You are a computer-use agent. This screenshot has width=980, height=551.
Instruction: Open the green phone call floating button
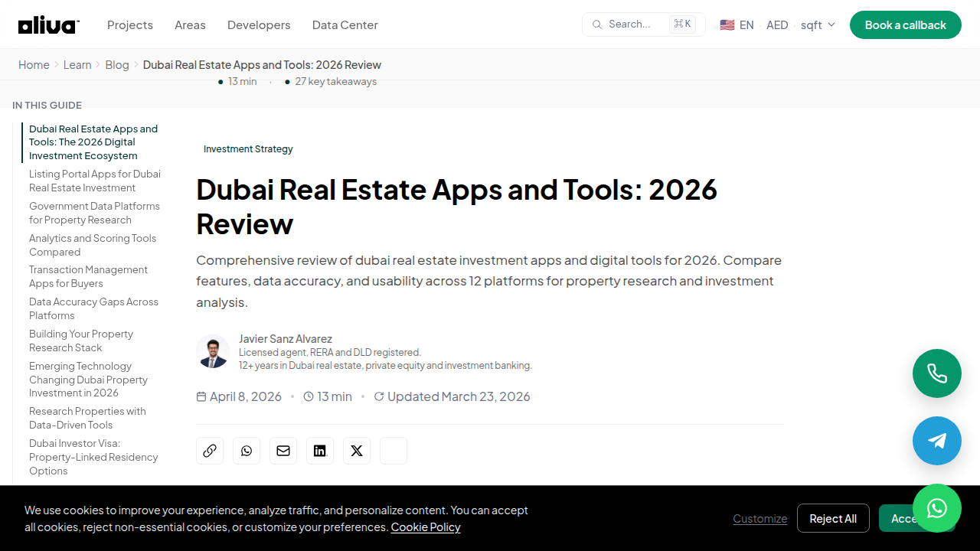tap(937, 373)
